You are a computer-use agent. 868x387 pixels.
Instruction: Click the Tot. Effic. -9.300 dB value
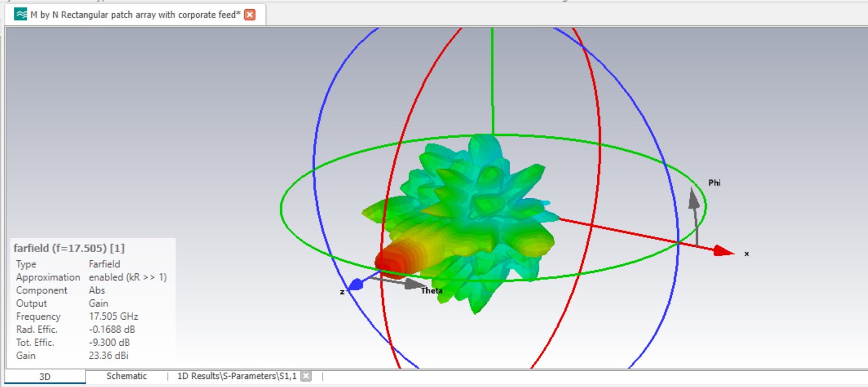(x=109, y=342)
